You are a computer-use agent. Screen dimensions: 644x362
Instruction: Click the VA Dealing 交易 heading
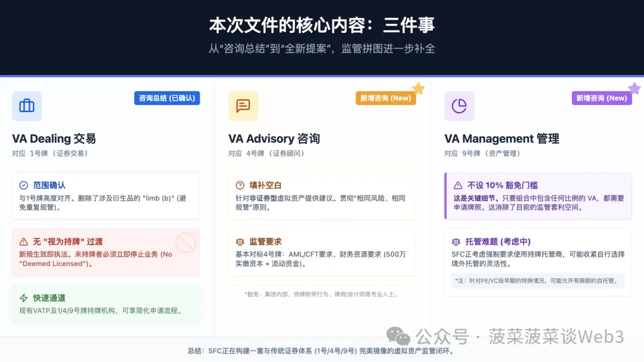coord(54,138)
